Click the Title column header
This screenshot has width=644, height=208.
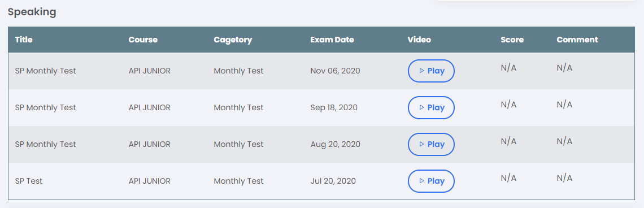[24, 40]
